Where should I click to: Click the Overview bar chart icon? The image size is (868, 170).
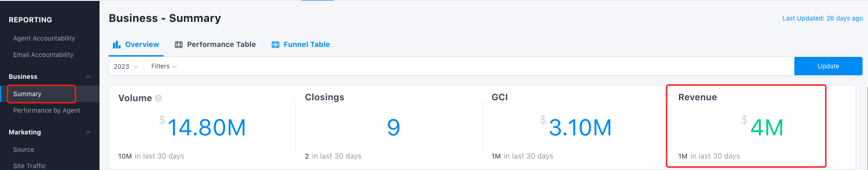coord(117,45)
